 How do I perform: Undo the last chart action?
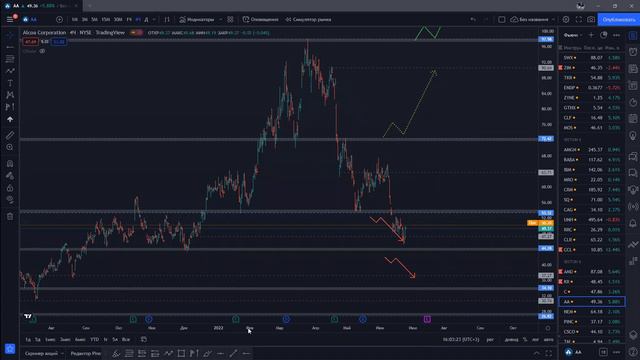473,19
